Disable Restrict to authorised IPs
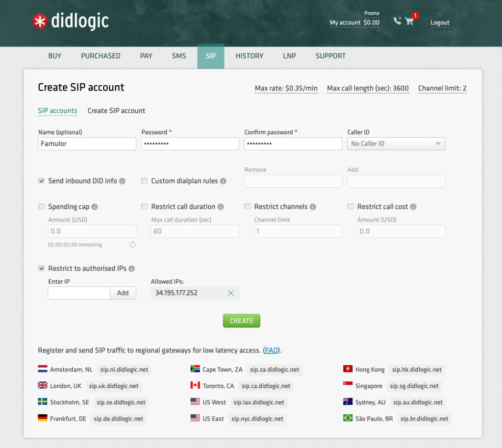This screenshot has height=448, width=502. [42, 268]
